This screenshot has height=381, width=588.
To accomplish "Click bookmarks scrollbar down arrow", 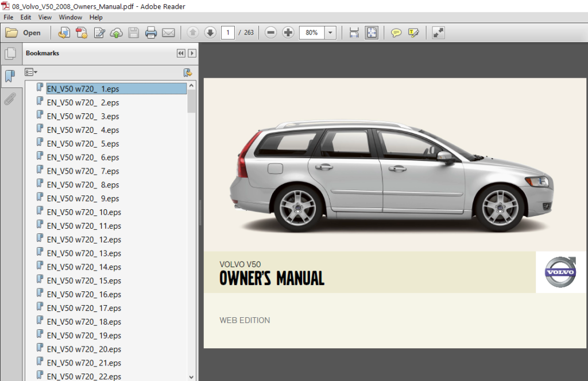I will point(191,377).
